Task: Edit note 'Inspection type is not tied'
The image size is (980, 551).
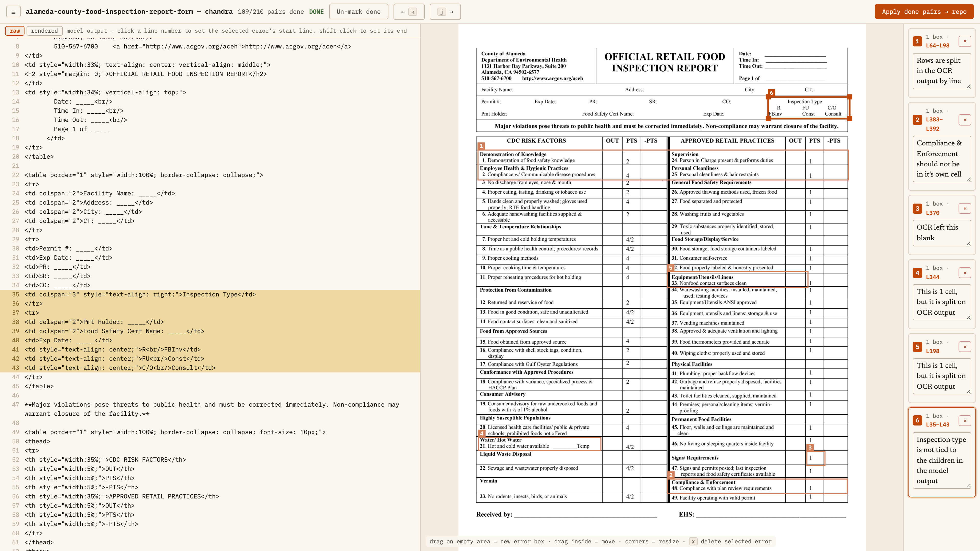Action: click(941, 460)
